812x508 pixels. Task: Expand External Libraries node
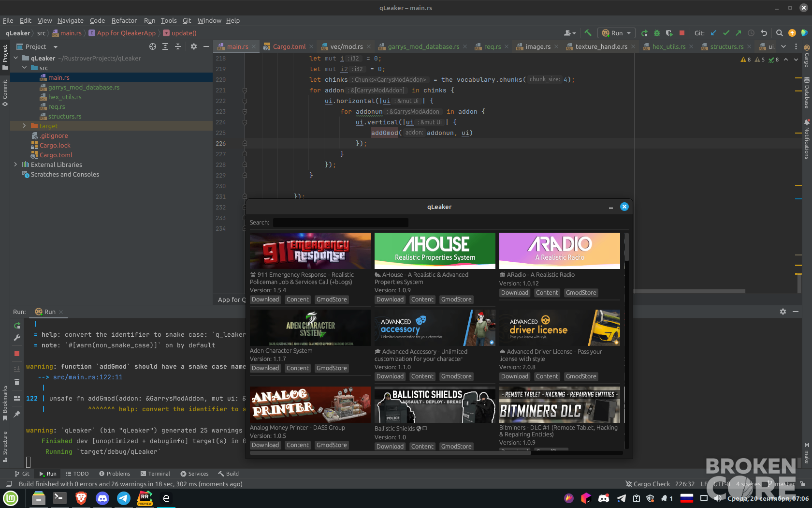(15, 164)
